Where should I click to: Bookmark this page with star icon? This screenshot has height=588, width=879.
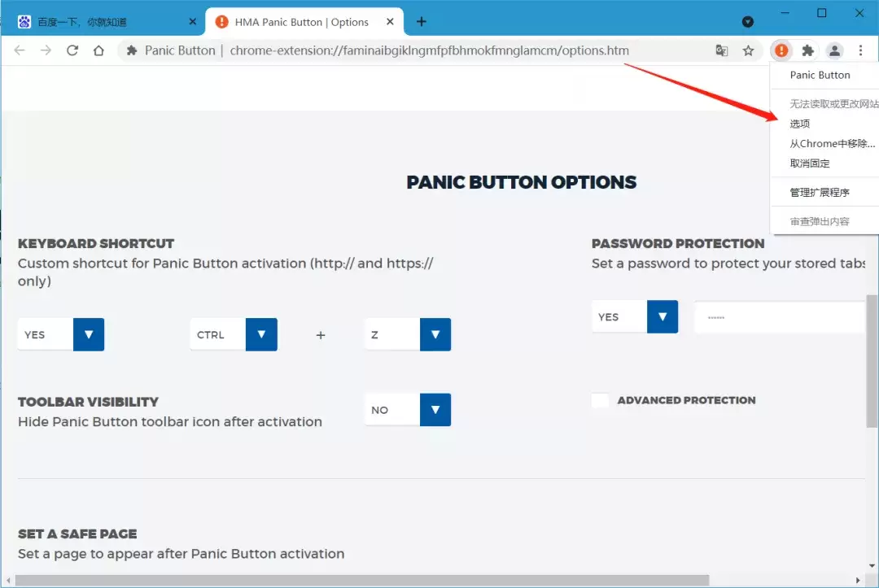click(749, 50)
